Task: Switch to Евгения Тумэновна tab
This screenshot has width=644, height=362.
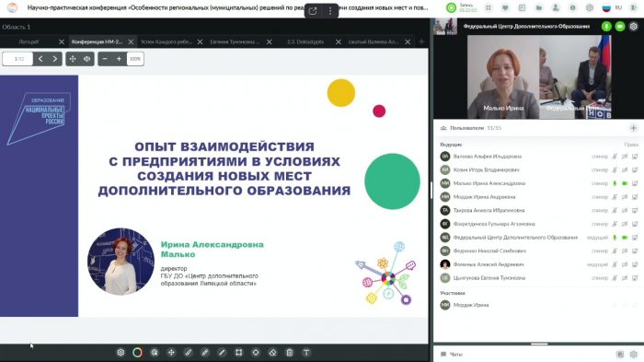Action: coord(235,41)
